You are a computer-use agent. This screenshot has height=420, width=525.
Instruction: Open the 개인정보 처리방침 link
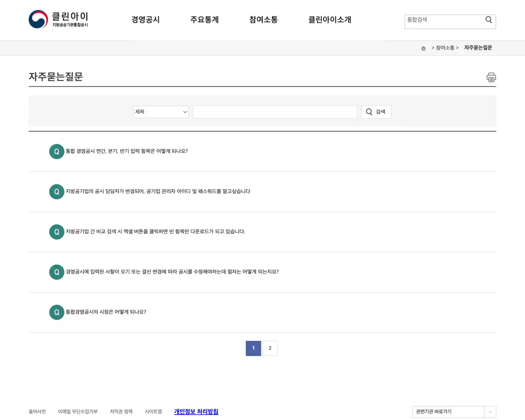point(196,412)
